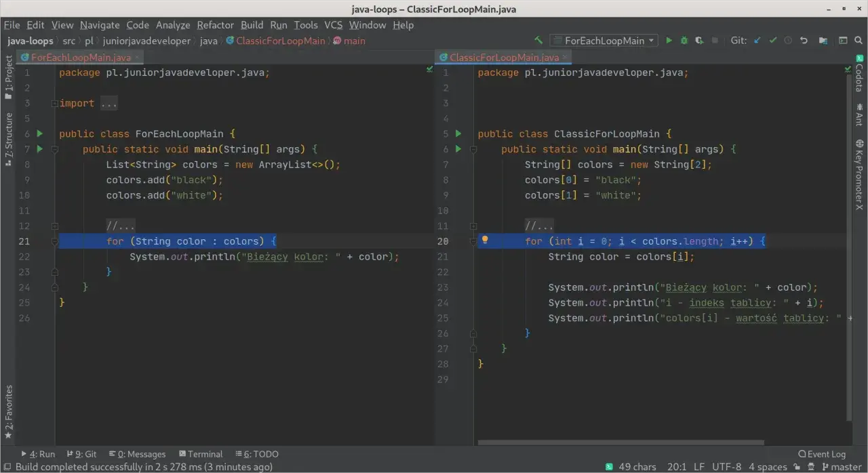Click the right editor horizontal scrollbar
The image size is (868, 473).
pyautogui.click(x=620, y=443)
